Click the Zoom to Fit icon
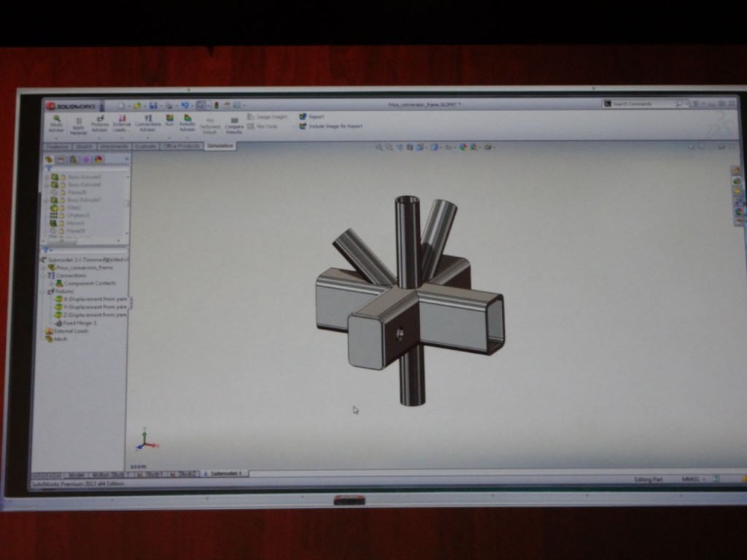This screenshot has height=560, width=747. (379, 147)
